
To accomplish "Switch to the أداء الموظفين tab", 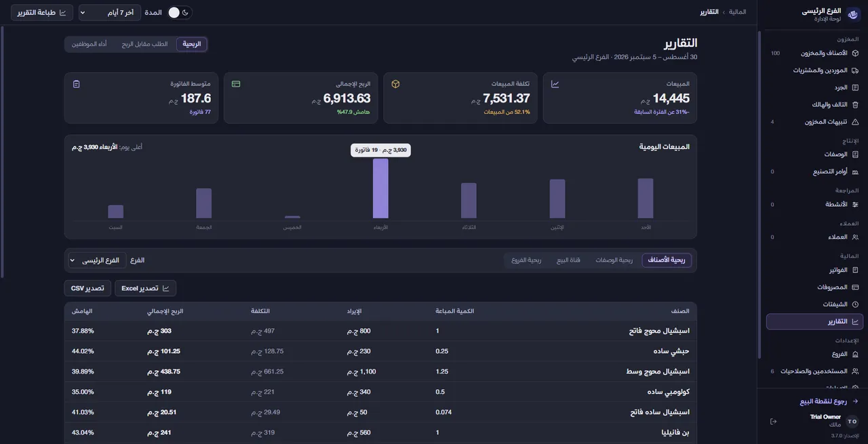I will 90,44.
